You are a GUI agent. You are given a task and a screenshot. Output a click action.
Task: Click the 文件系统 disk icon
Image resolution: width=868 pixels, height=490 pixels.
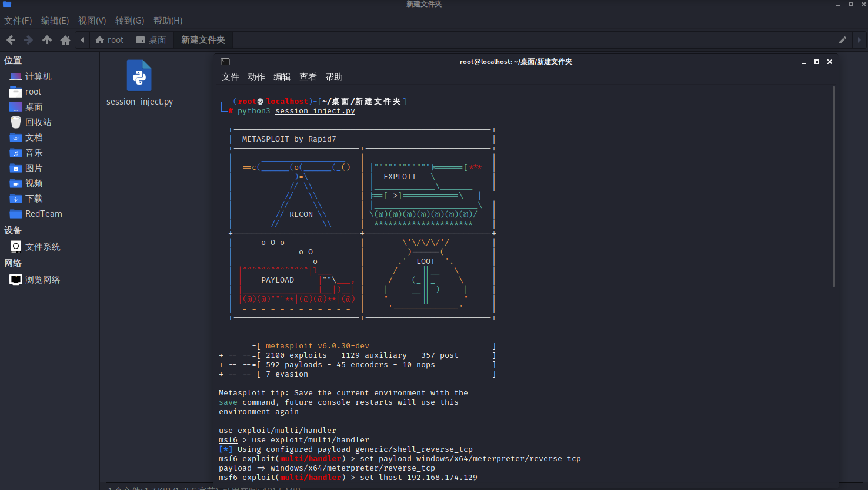[16, 247]
